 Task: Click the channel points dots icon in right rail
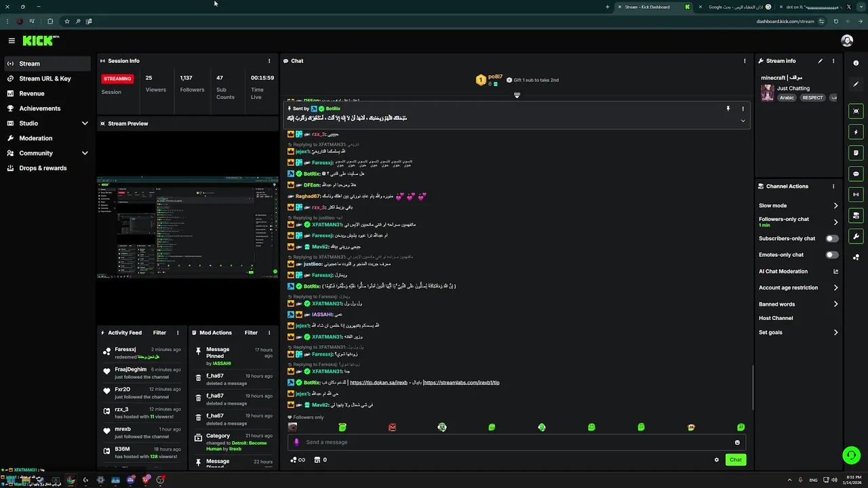click(856, 257)
